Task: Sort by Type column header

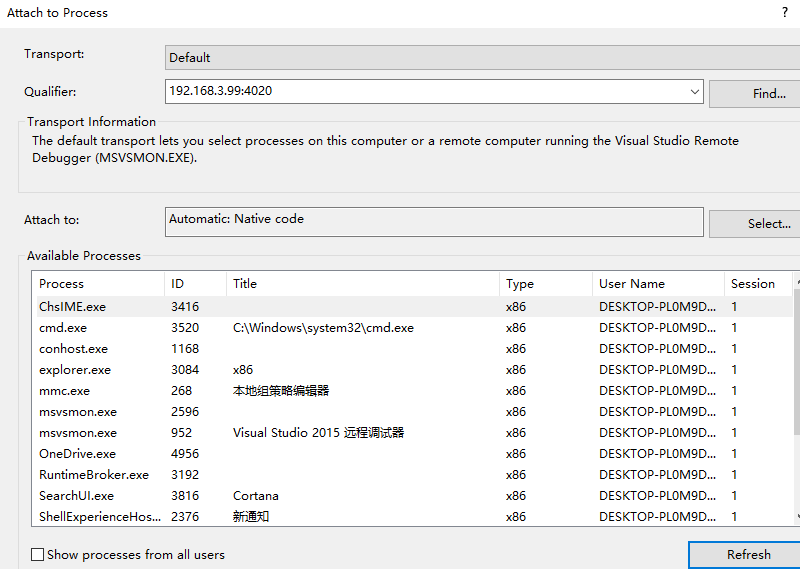Action: [x=520, y=284]
